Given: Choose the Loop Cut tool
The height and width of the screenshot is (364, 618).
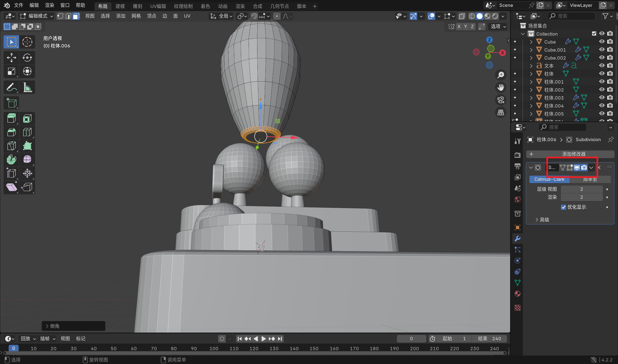Looking at the screenshot, I should pyautogui.click(x=27, y=132).
